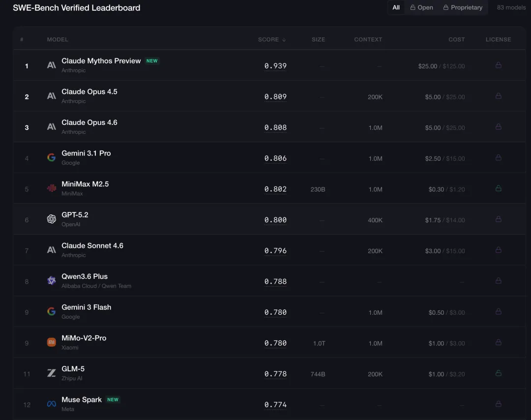Click the 0.939 score value

coord(275,66)
